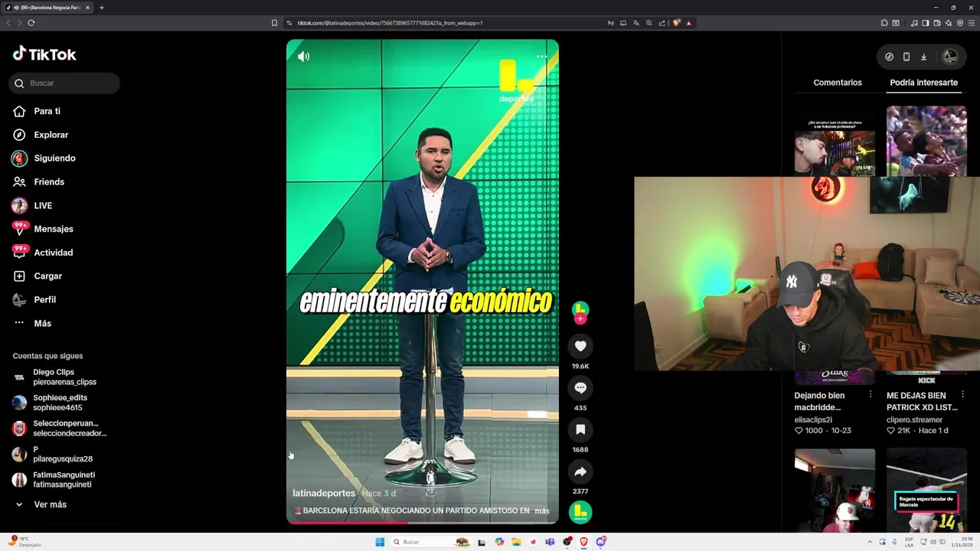Click the get-app phone icon
Screen dimensions: 980x551
pos(906,57)
